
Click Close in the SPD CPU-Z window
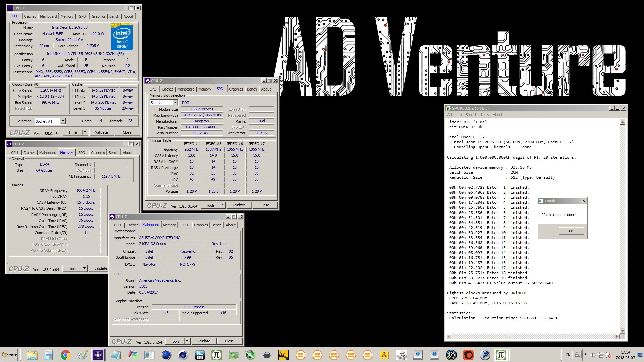click(x=265, y=205)
